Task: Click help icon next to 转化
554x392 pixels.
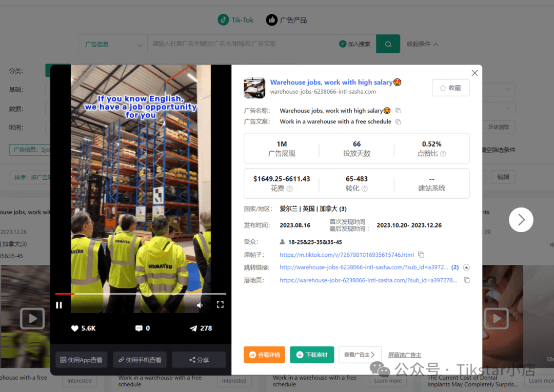Action: 365,189
